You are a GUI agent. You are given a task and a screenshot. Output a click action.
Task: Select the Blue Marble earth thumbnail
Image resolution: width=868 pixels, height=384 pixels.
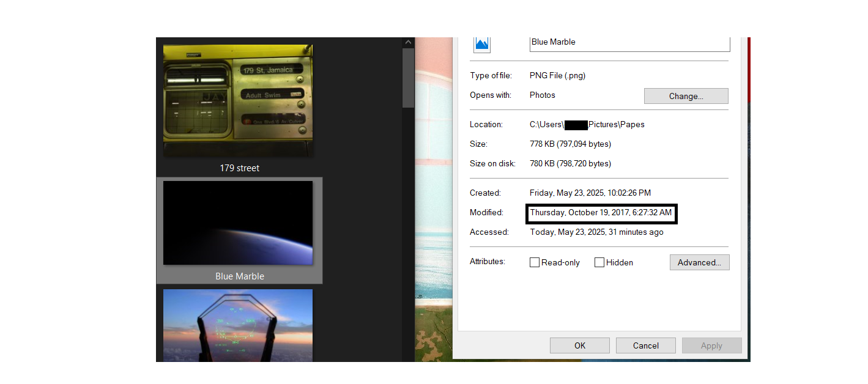238,223
